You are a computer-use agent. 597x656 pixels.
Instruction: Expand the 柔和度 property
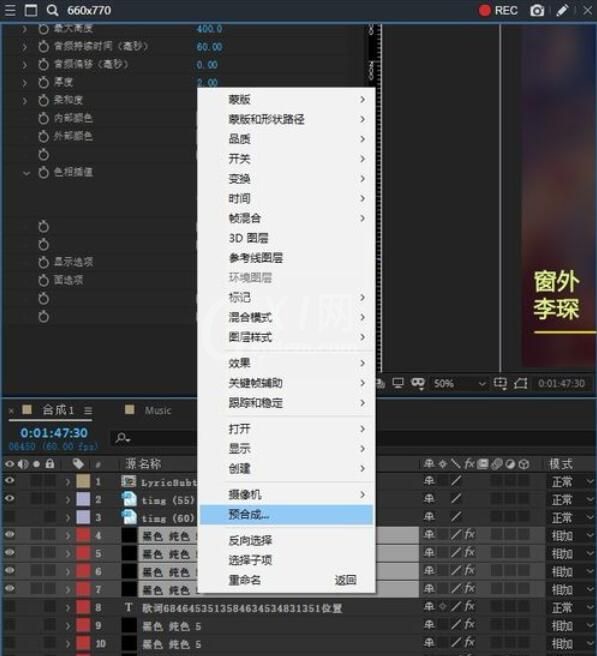coord(25,100)
